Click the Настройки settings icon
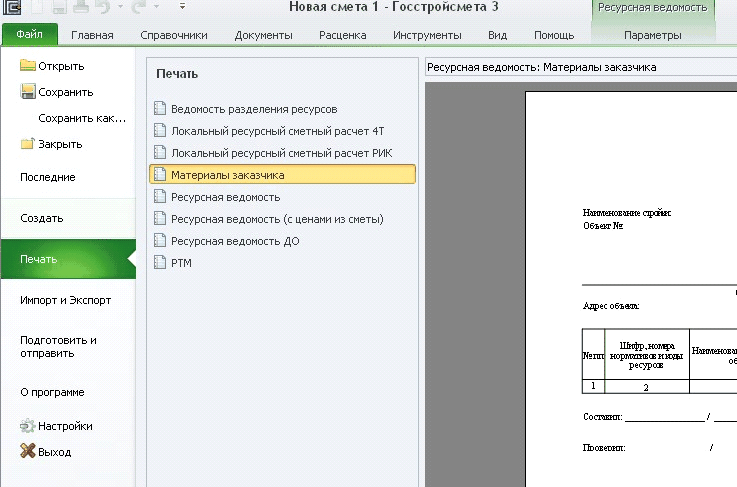The width and height of the screenshot is (737, 487). point(28,426)
